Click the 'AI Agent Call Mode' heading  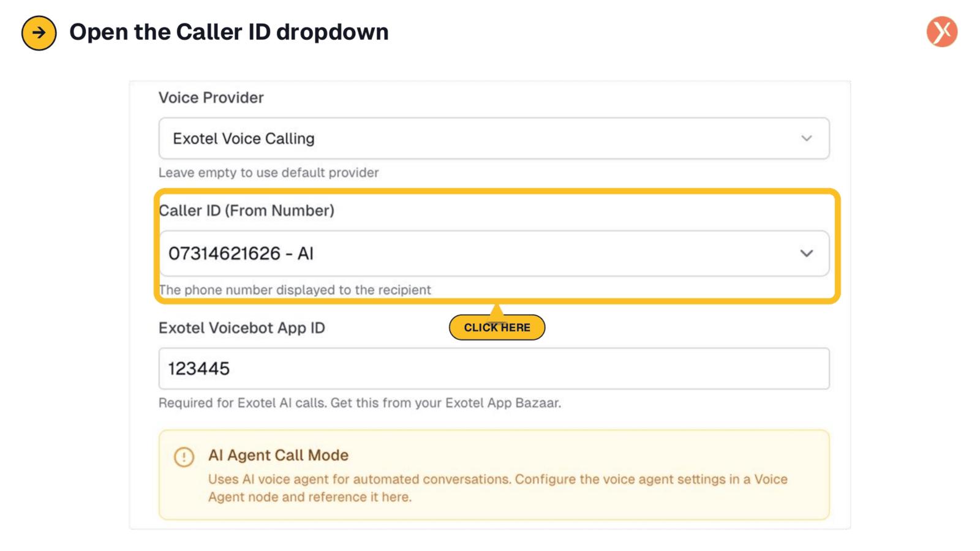coord(278,455)
